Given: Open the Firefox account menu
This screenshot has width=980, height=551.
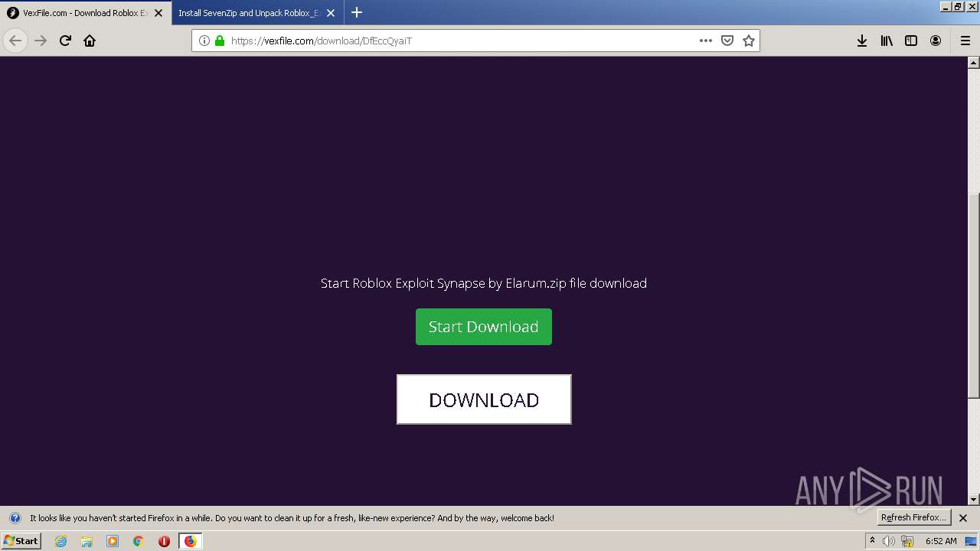Looking at the screenshot, I should coord(936,41).
